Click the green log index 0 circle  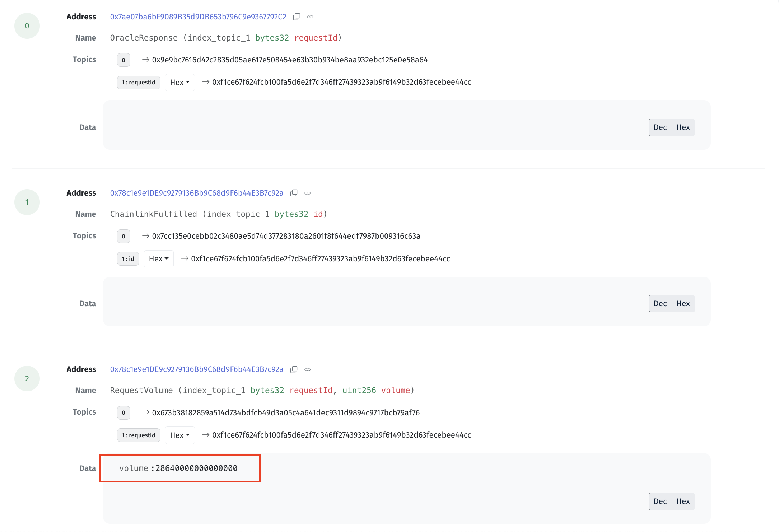click(27, 26)
